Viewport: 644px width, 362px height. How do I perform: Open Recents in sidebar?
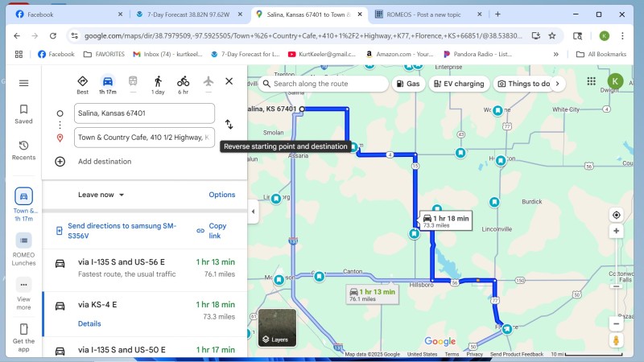23,150
